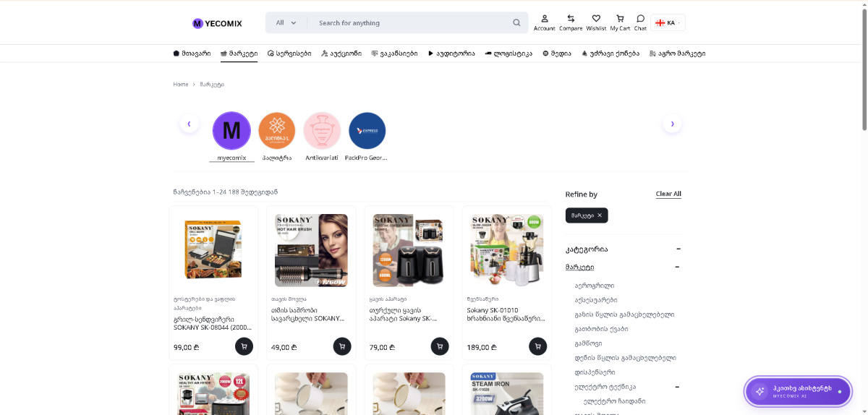
Task: Collapse the მარკეტი category tree
Action: [x=678, y=267]
